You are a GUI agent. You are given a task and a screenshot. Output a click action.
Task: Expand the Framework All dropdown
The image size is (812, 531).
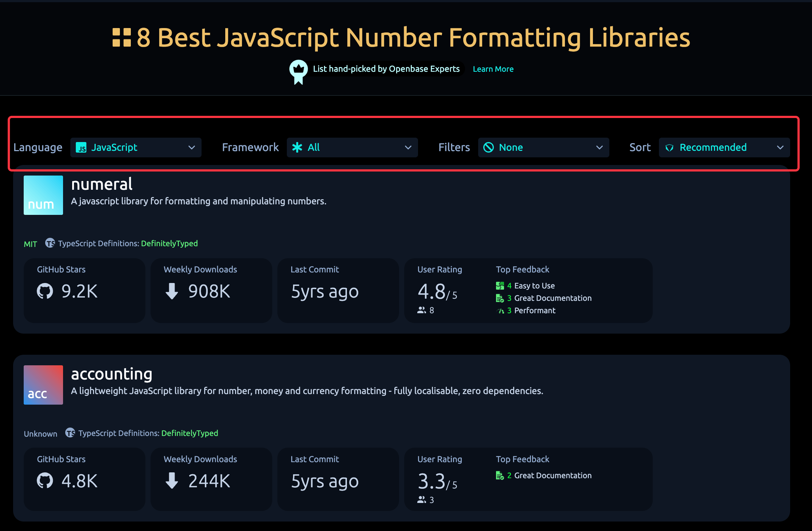coord(352,147)
